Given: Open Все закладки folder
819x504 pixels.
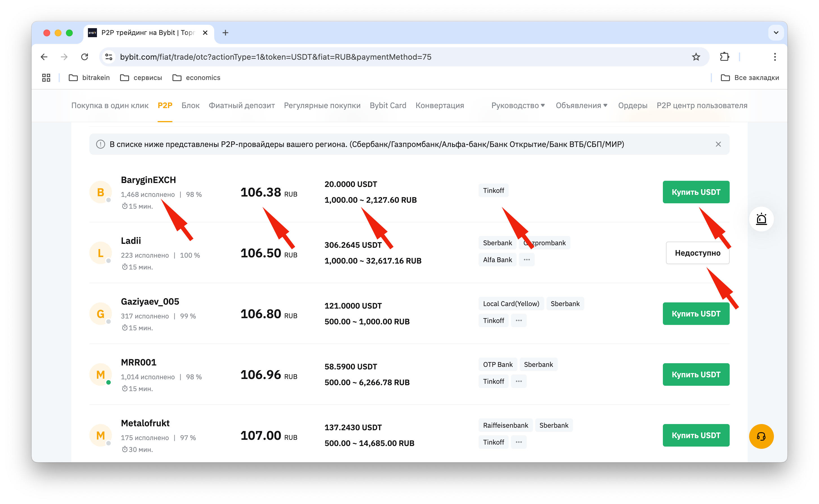Looking at the screenshot, I should [x=750, y=78].
